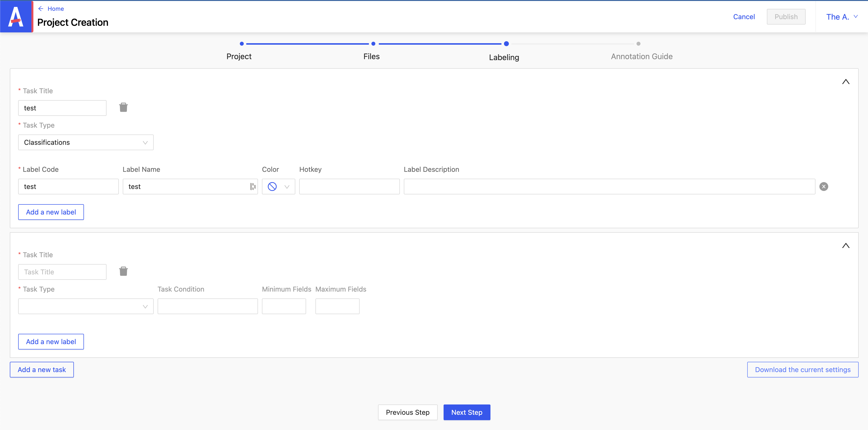868x430 pixels.
Task: Click the label name separator icon
Action: tap(253, 186)
